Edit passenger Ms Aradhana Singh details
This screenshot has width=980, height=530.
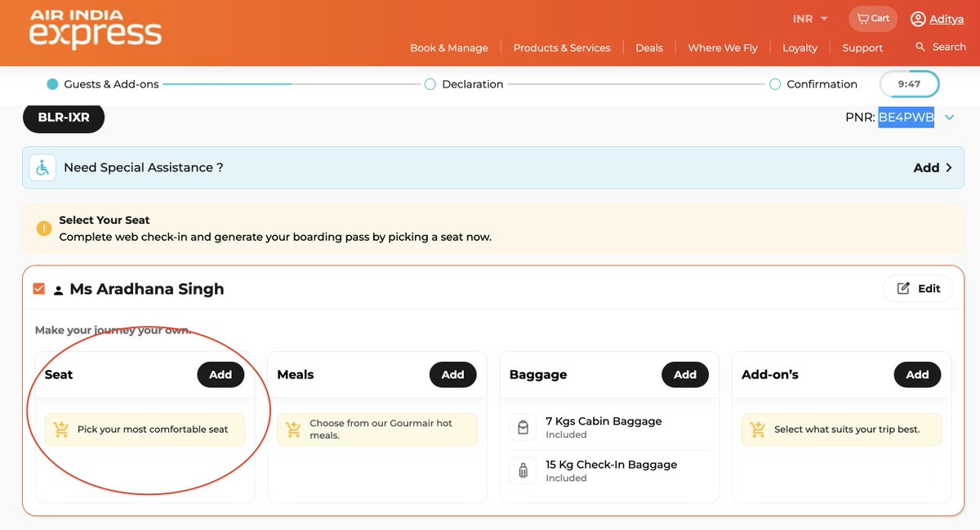[918, 288]
